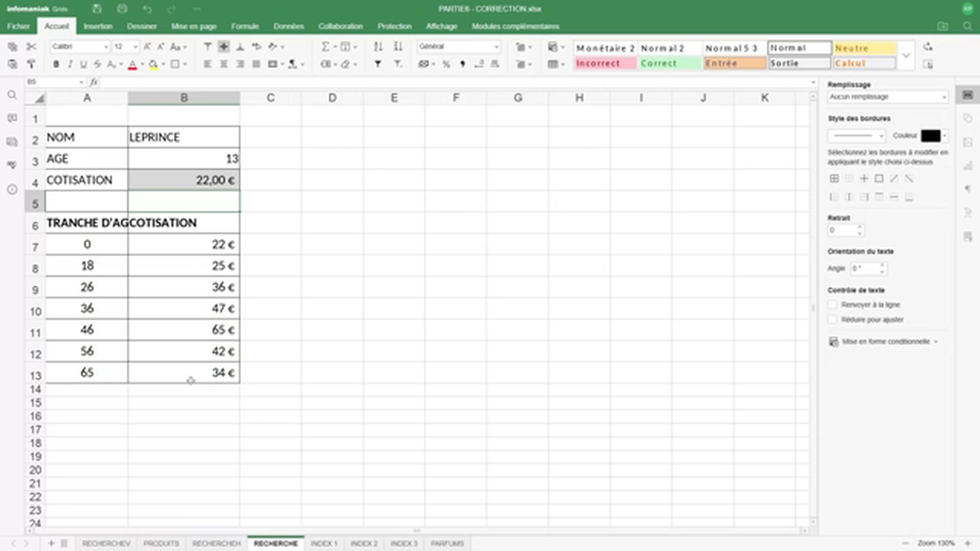Viewport: 980px width, 551px height.
Task: Apply all borders in border panel
Action: (835, 178)
